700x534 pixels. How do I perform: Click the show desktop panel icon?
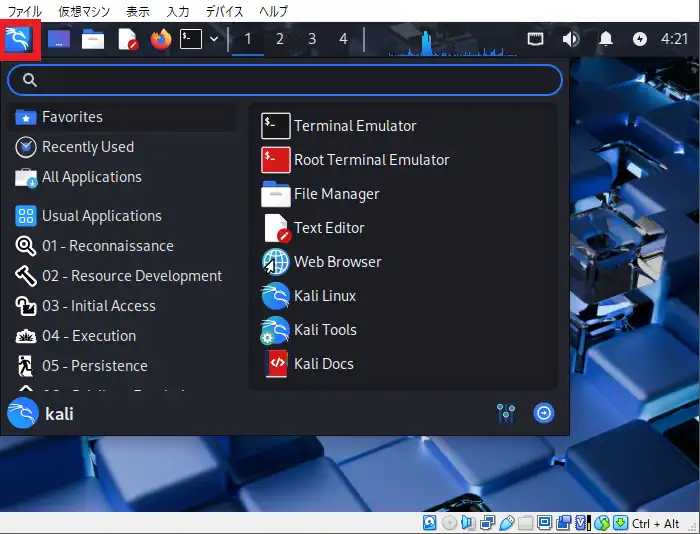click(x=59, y=39)
